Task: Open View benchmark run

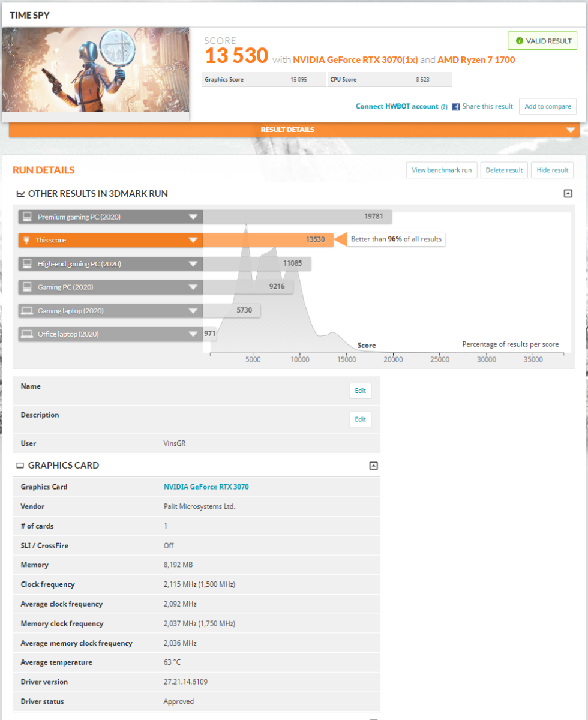Action: point(442,170)
